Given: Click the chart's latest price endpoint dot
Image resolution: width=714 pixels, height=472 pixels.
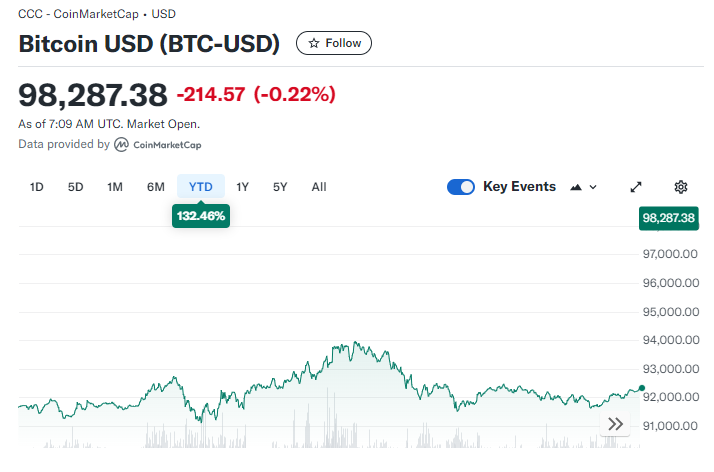Looking at the screenshot, I should pos(642,388).
